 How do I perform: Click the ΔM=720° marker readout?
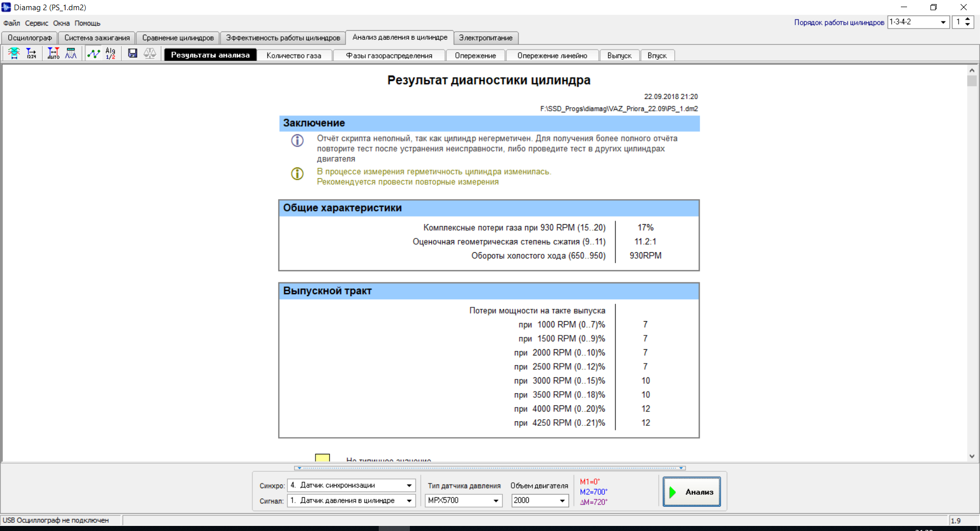click(594, 502)
